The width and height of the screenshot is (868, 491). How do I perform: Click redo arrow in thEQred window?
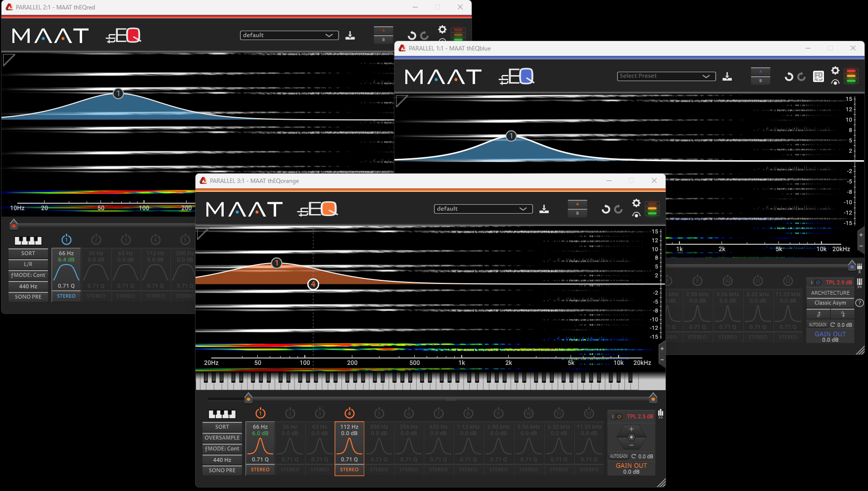coord(425,36)
